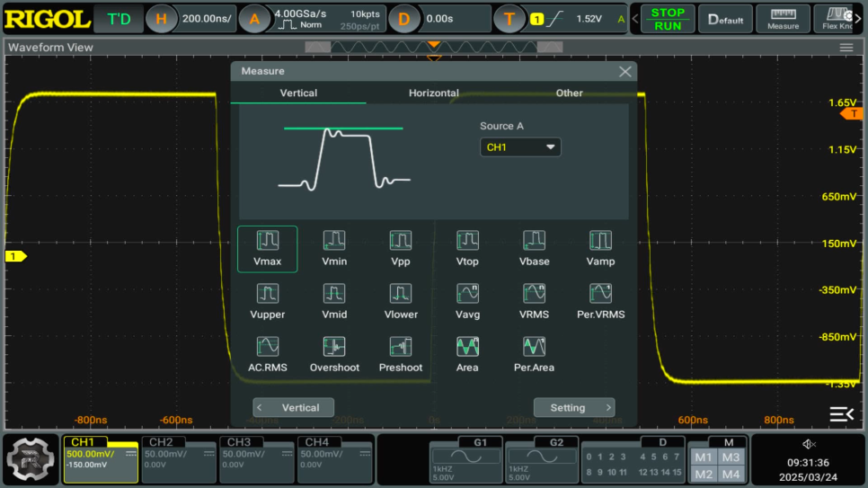The height and width of the screenshot is (488, 868).
Task: Open the Waveform View menu icon
Action: coord(846,48)
